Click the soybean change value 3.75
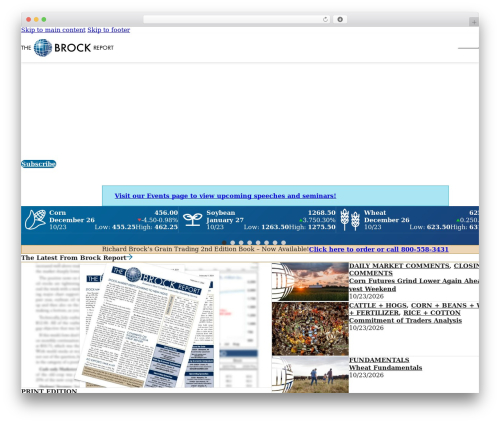The height and width of the screenshot is (423, 500). 310,220
